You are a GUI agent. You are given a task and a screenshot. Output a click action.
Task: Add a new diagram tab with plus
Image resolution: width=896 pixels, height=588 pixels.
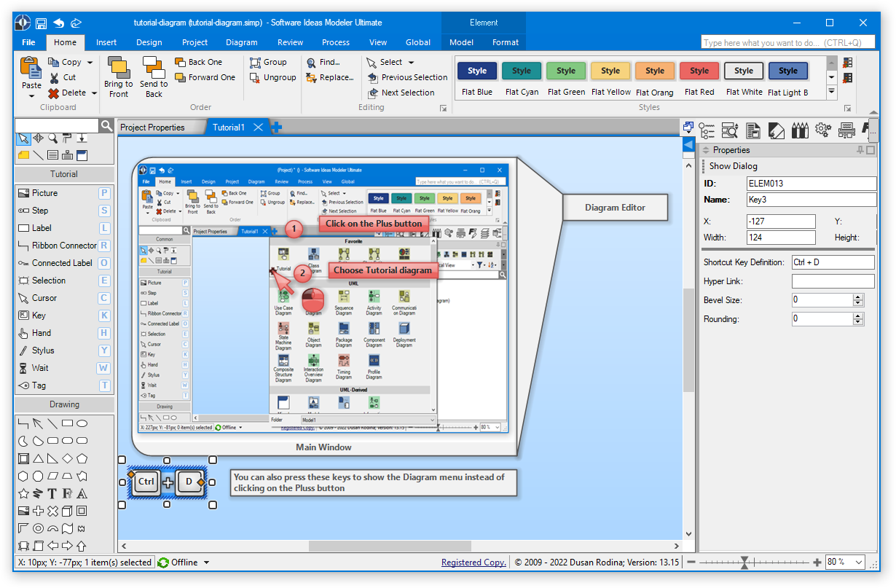click(276, 128)
